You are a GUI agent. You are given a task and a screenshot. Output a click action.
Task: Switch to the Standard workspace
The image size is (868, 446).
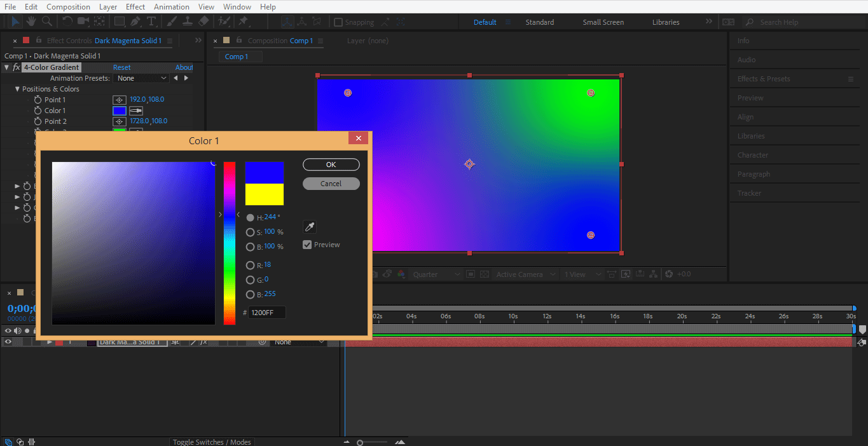tap(539, 22)
